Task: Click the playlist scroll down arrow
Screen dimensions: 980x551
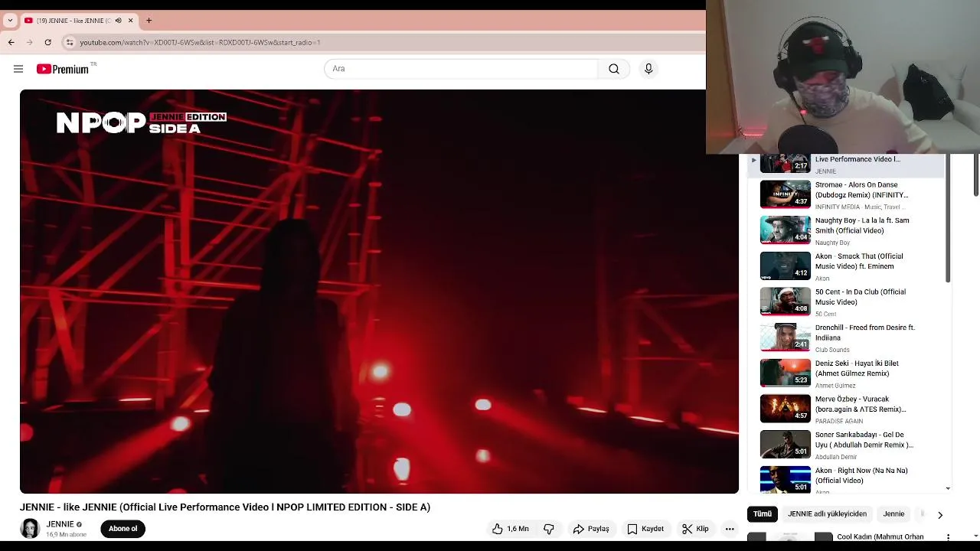Action: (x=948, y=488)
